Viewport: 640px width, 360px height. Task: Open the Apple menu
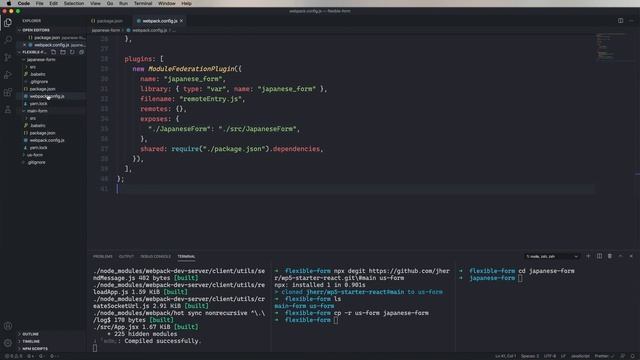pos(9,3)
